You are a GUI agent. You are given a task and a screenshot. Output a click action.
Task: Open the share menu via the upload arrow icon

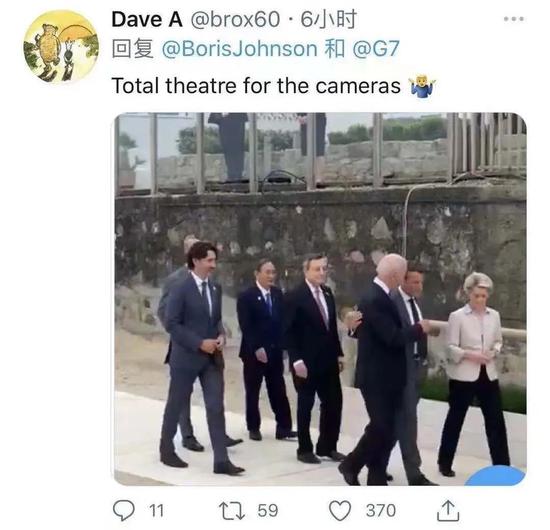pyautogui.click(x=448, y=510)
